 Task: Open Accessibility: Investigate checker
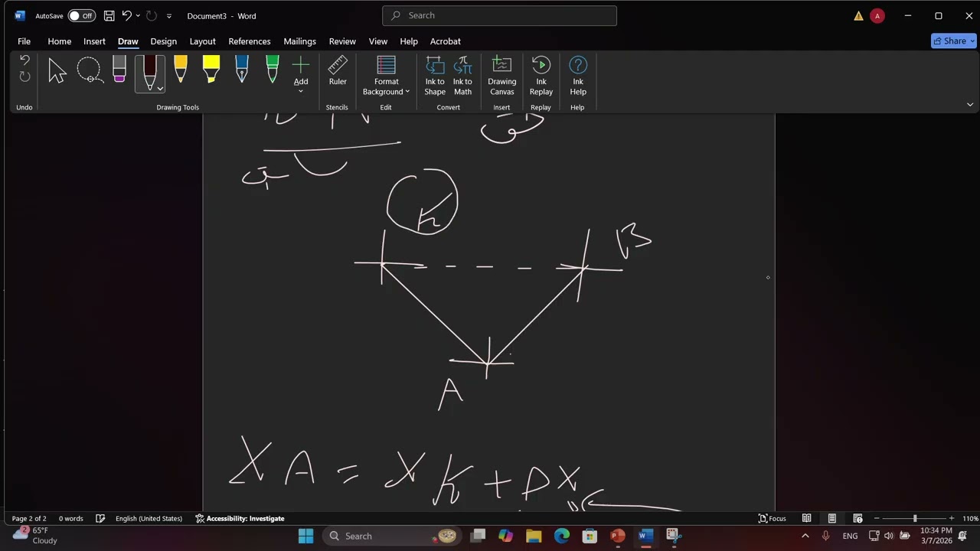240,518
